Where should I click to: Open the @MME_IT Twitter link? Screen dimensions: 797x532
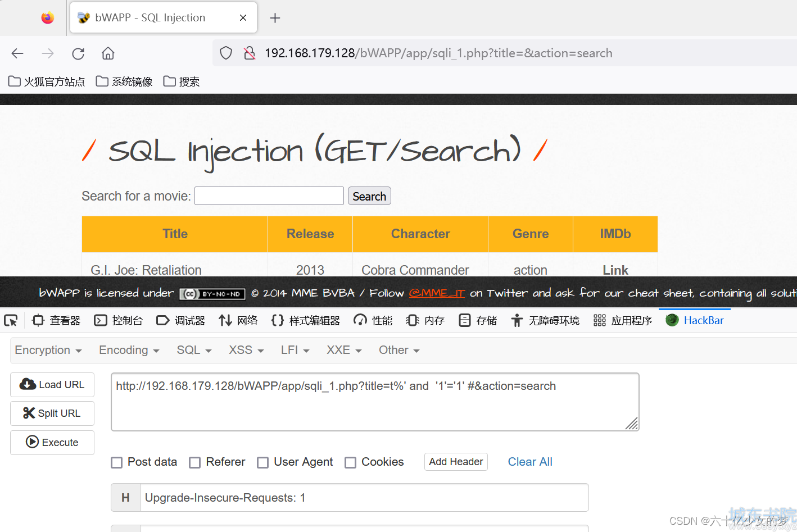[437, 293]
